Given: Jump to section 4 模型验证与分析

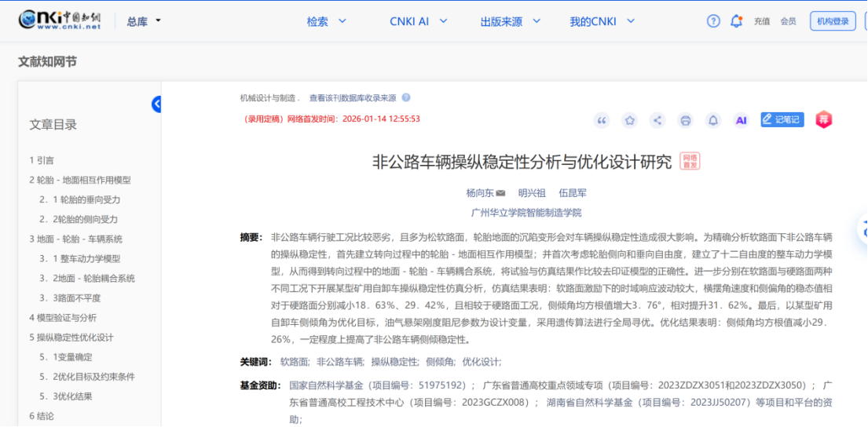Looking at the screenshot, I should (63, 318).
